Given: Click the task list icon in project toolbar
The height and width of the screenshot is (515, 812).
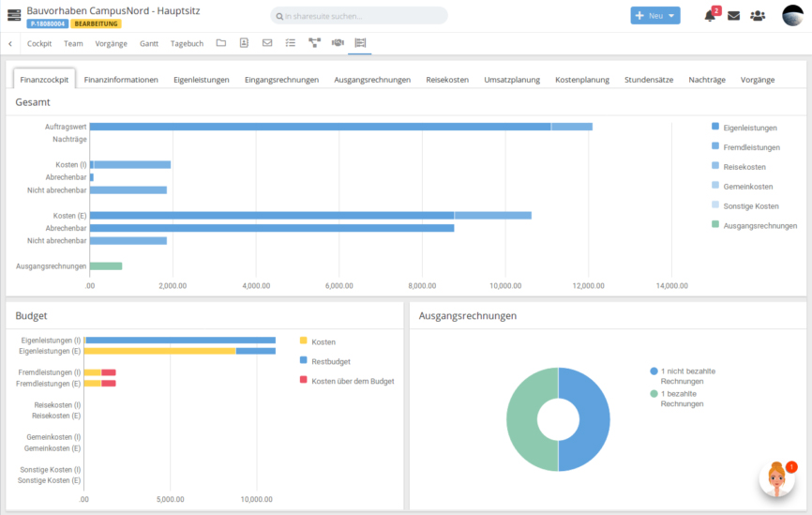Looking at the screenshot, I should (291, 43).
